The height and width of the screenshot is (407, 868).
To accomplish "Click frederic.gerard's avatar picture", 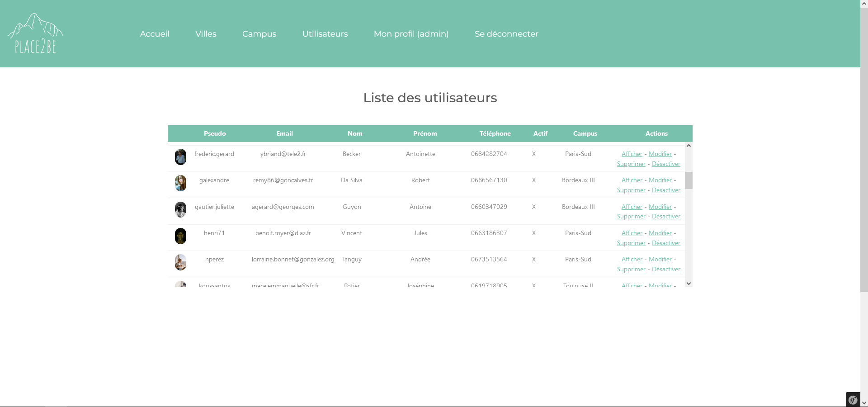I will 180,157.
